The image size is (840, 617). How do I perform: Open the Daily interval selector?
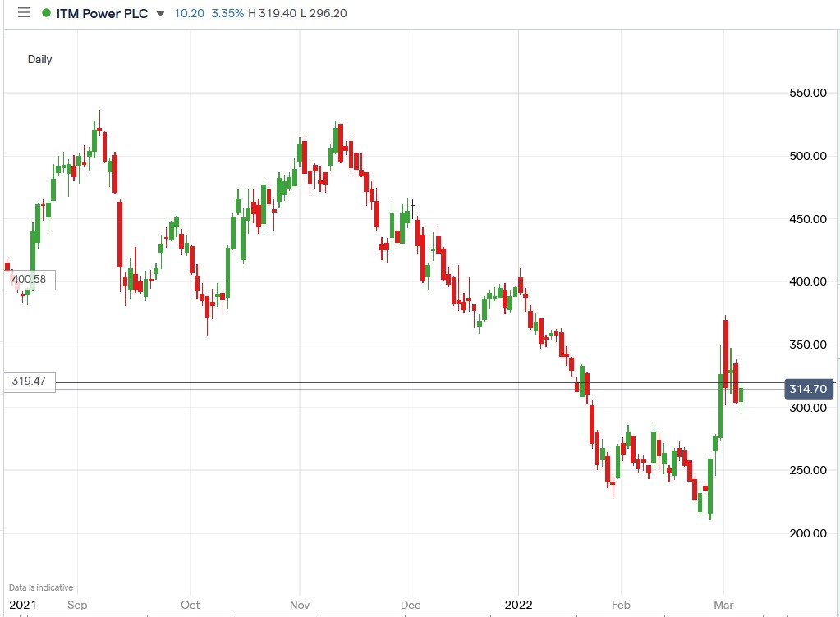click(39, 59)
